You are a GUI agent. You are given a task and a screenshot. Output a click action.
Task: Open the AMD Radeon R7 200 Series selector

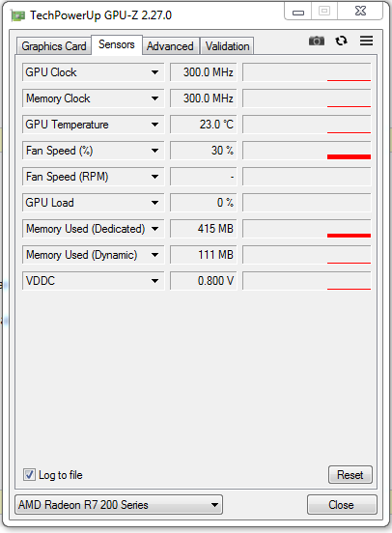click(119, 504)
